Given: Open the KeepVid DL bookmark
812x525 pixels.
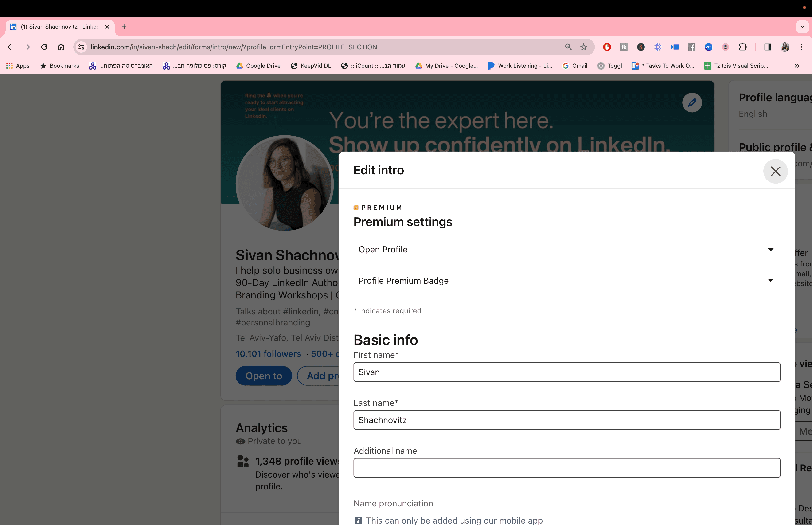Looking at the screenshot, I should click(311, 66).
